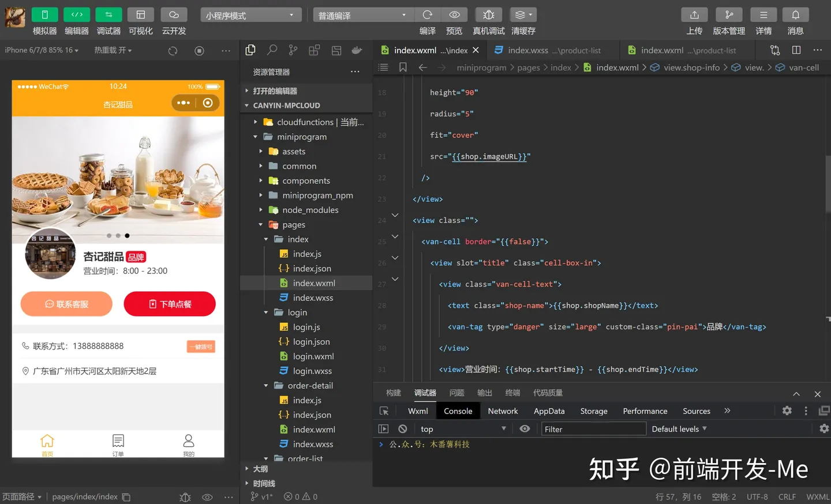Toggle the 可视化 panel button
The width and height of the screenshot is (831, 504).
click(x=141, y=15)
